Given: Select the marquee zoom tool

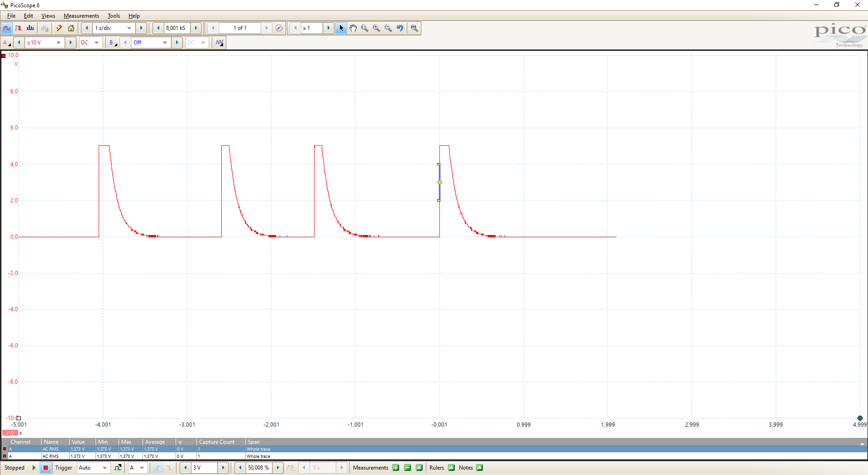Looking at the screenshot, I should [365, 28].
